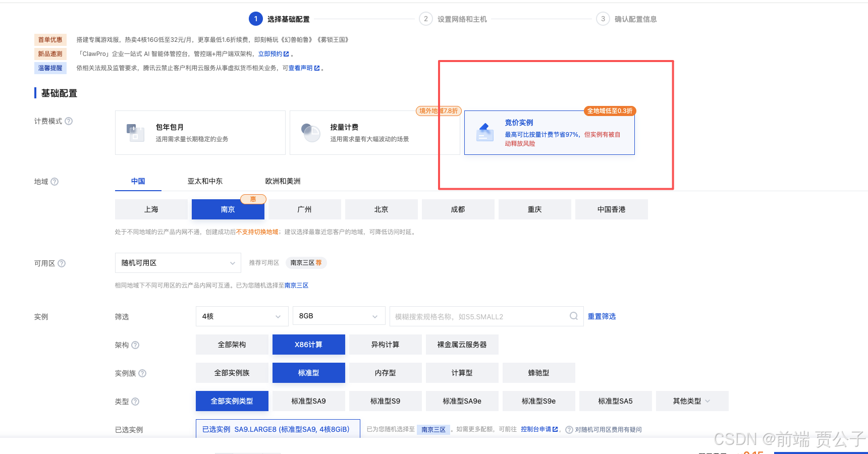Click the help icon next to 计费模式
The width and height of the screenshot is (868, 454).
pos(69,121)
